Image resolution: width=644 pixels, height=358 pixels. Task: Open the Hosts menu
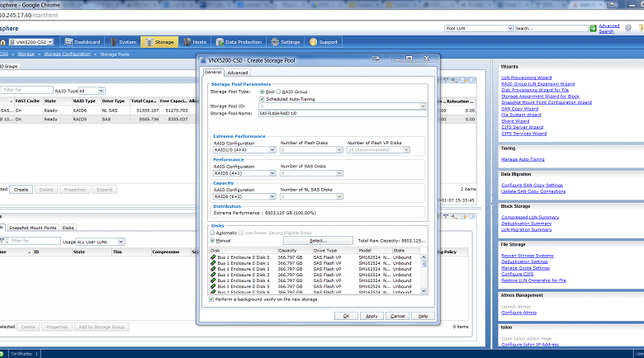[x=195, y=42]
